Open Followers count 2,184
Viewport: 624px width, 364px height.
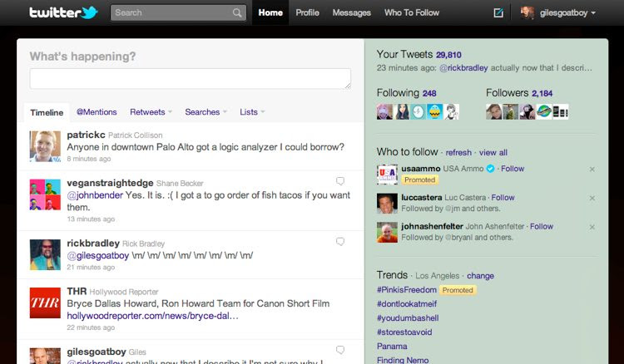coord(542,93)
